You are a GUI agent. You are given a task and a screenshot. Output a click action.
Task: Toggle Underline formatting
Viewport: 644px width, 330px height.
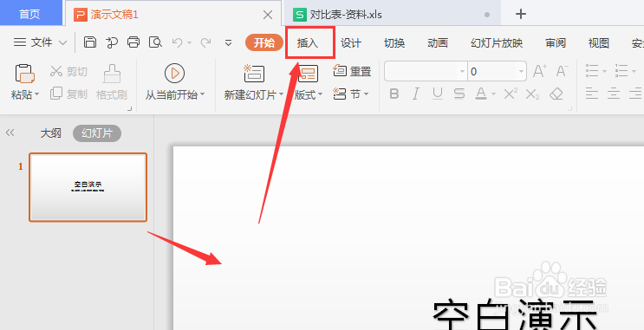click(x=438, y=94)
